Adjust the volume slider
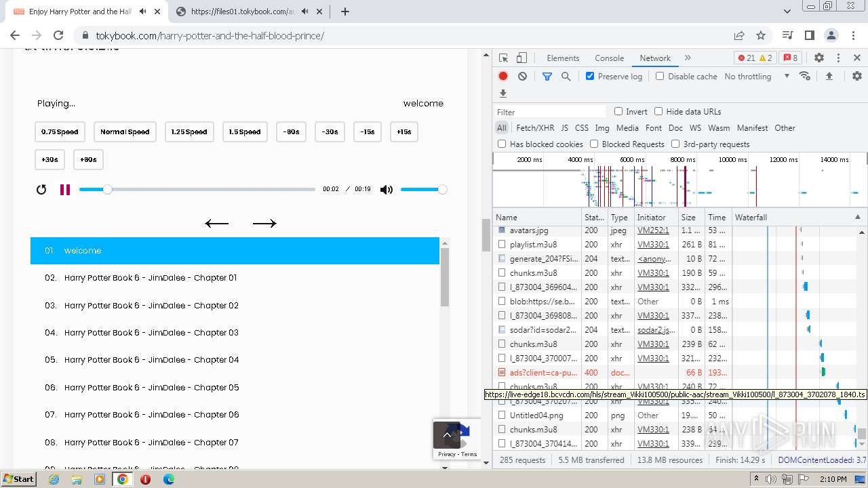The width and height of the screenshot is (868, 488). tap(423, 190)
